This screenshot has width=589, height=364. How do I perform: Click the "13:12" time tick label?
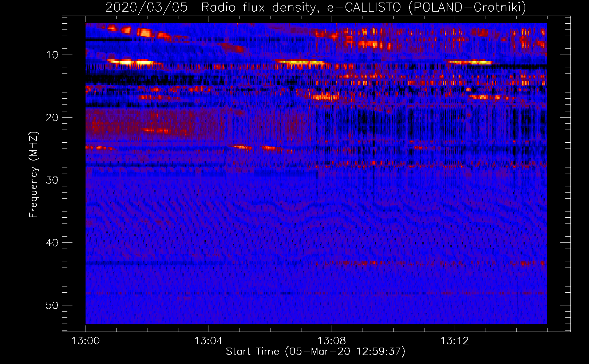coord(455,341)
